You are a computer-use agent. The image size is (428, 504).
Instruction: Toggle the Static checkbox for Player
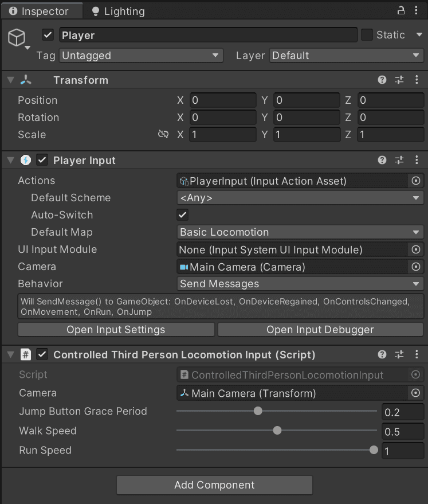point(366,35)
